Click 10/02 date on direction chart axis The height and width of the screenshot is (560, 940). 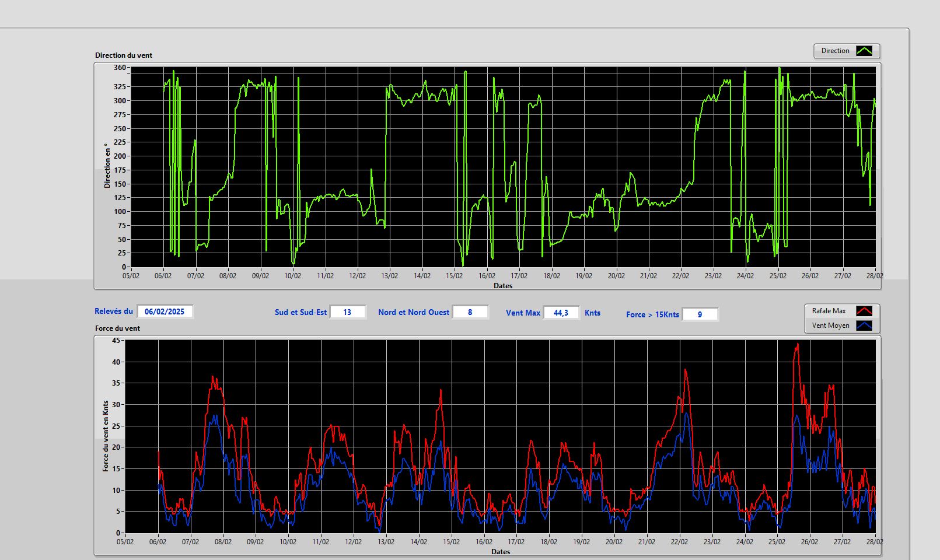[x=292, y=276]
